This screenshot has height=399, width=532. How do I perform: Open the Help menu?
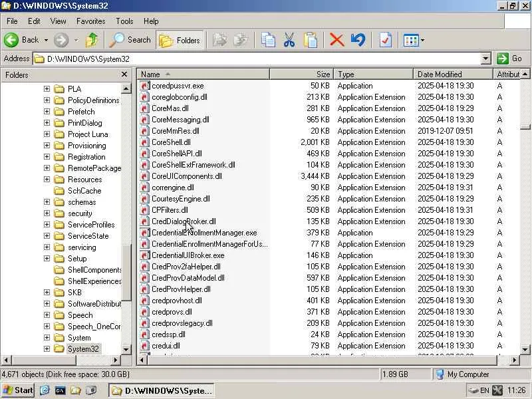151,21
